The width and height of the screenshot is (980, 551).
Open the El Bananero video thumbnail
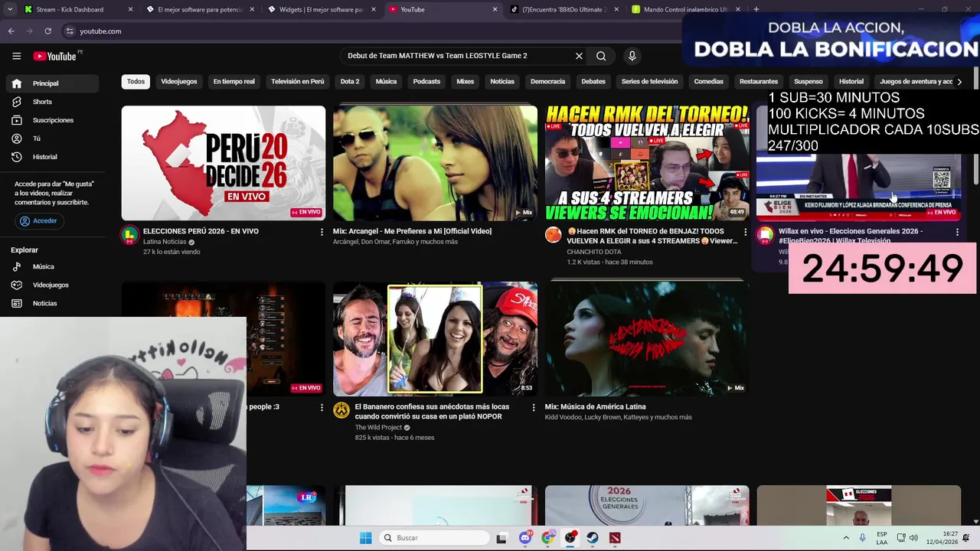pos(435,339)
